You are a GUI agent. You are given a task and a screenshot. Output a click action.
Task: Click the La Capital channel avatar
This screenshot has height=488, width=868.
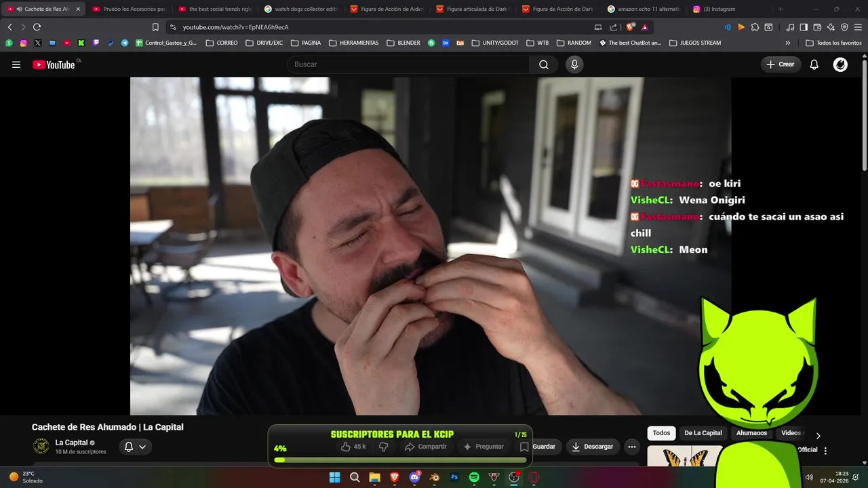coord(41,446)
